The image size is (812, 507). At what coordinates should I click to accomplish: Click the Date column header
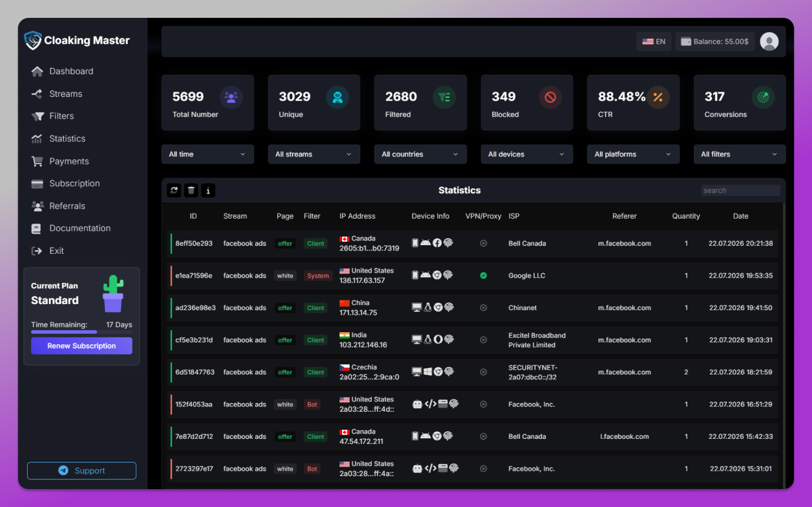point(741,216)
